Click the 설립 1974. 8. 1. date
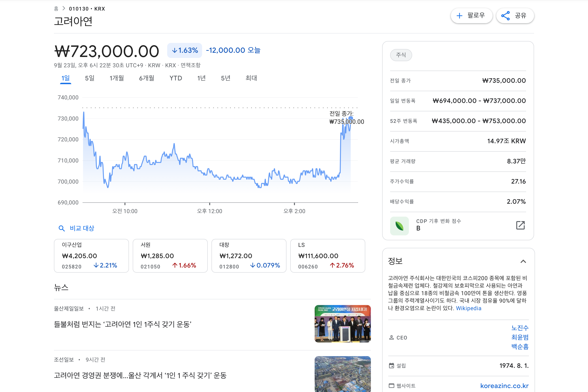 pos(514,366)
